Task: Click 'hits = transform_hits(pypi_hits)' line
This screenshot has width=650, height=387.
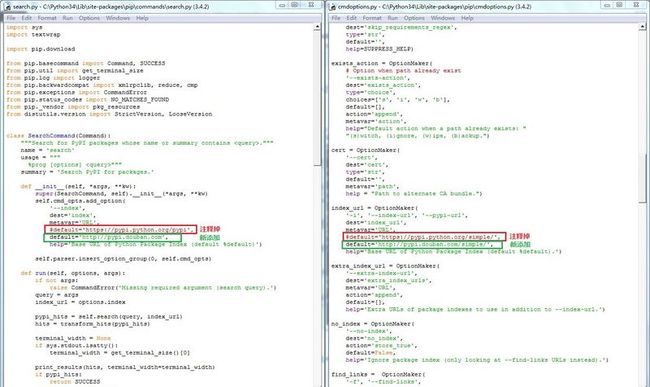Action: pyautogui.click(x=92, y=324)
